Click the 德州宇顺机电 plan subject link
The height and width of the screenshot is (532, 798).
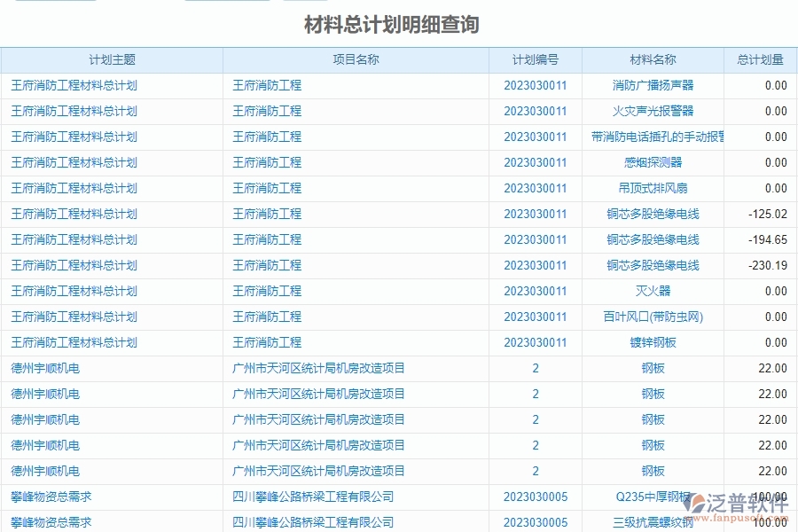pos(43,368)
